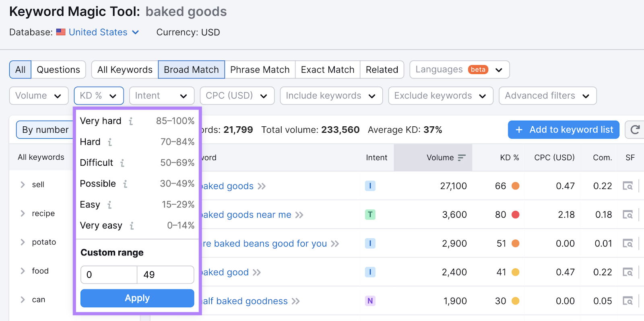Image resolution: width=644 pixels, height=321 pixels.
Task: Open the Advanced filters dropdown
Action: [x=548, y=96]
